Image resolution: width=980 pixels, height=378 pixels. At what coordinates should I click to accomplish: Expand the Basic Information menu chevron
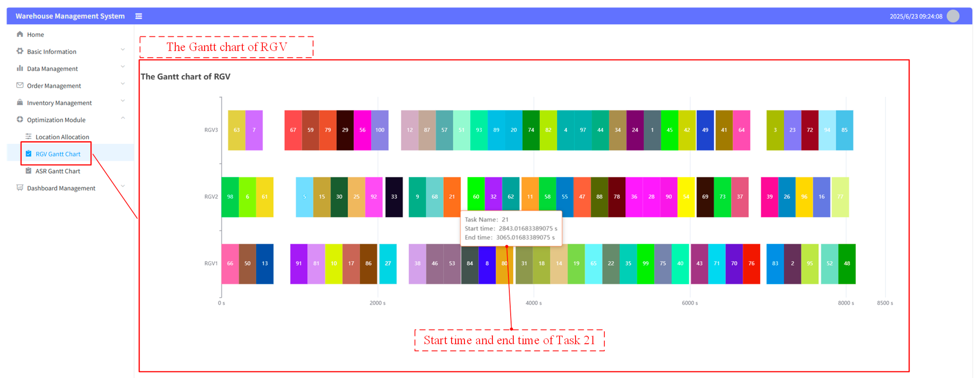123,50
